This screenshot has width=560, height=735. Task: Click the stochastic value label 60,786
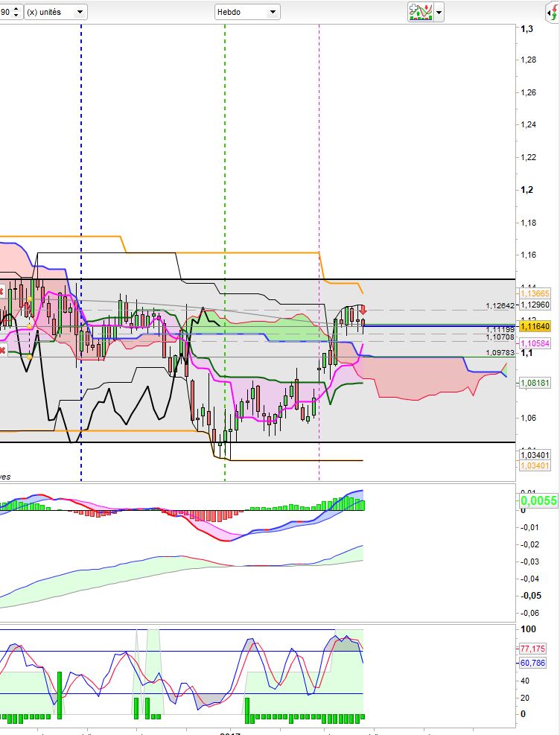pos(533,663)
